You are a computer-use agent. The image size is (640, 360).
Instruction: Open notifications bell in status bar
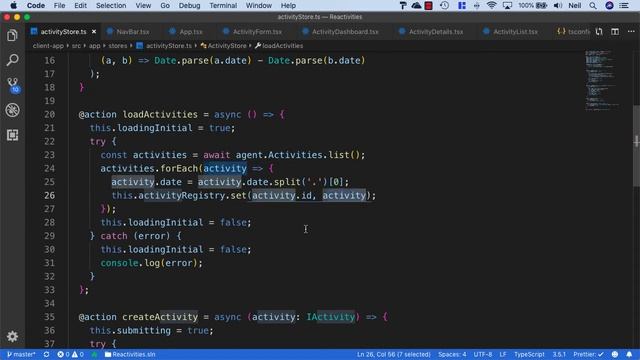[x=629, y=354]
